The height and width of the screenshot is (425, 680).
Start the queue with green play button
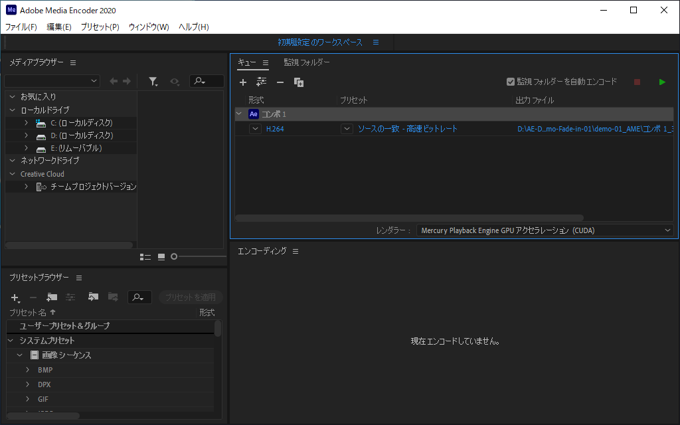(x=662, y=82)
